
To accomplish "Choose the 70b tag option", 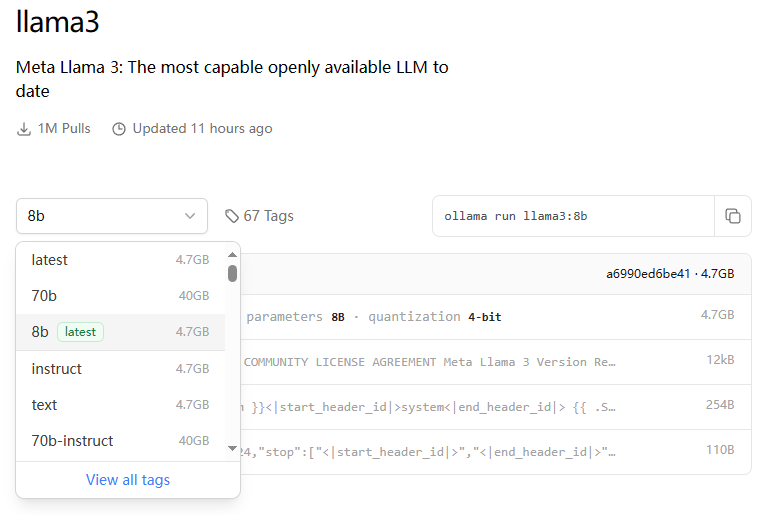I will click(x=120, y=296).
